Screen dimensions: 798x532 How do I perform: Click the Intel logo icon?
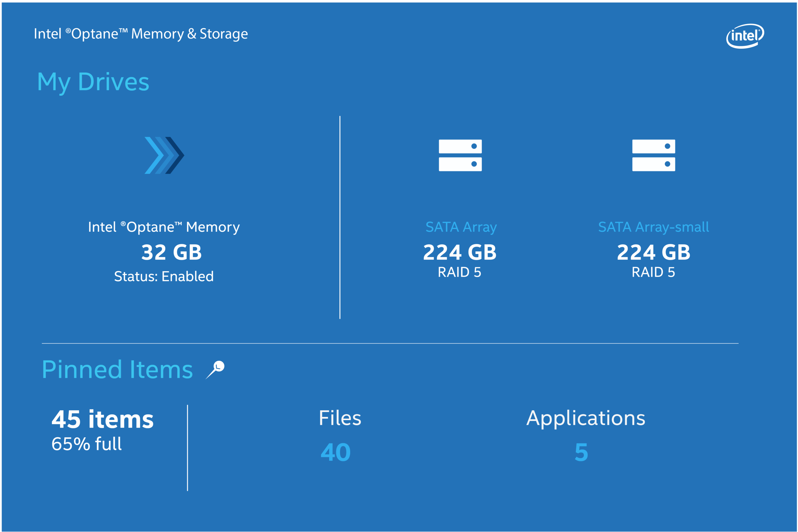point(745,36)
